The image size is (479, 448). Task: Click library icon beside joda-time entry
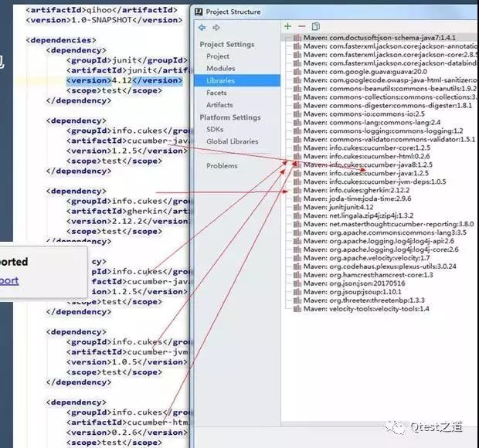coord(297,199)
